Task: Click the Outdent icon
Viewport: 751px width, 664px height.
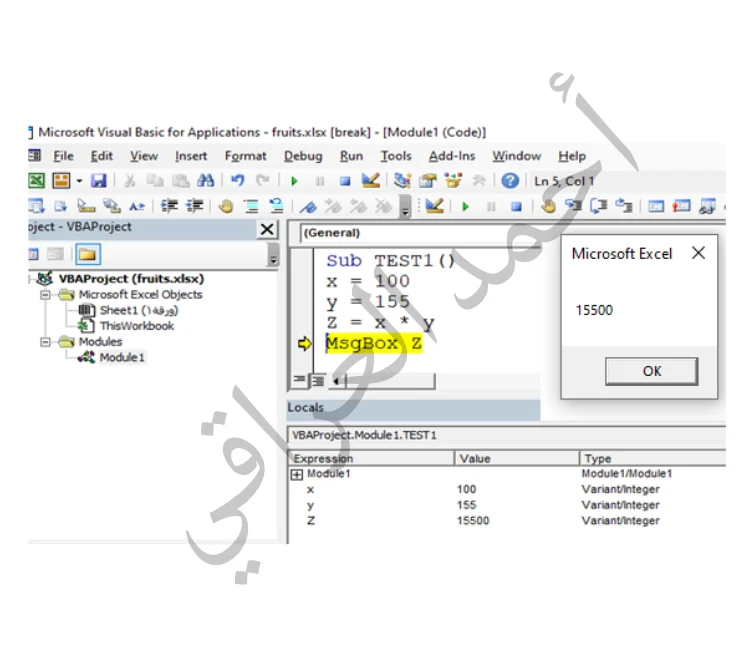Action: (194, 206)
